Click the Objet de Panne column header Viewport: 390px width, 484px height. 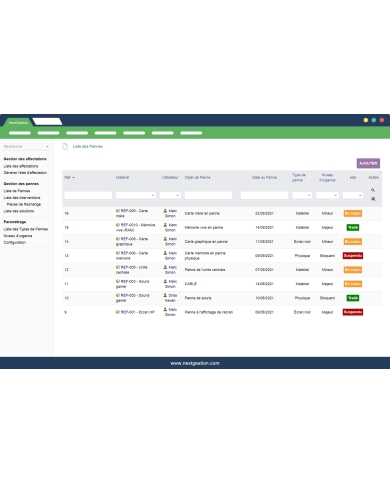pyautogui.click(x=197, y=177)
